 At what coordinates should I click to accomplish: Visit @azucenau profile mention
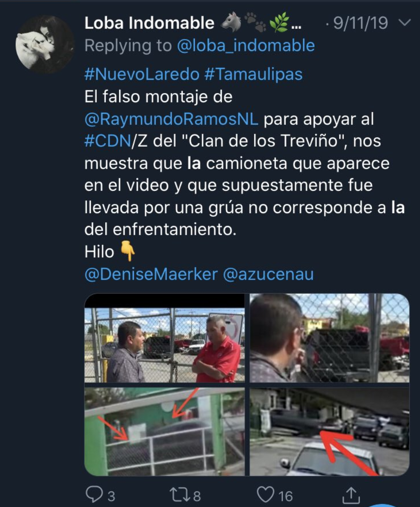click(x=268, y=274)
